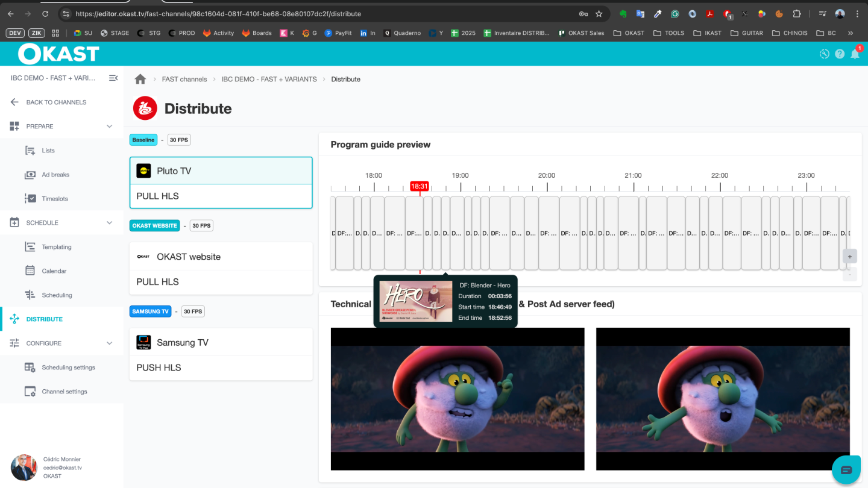Zoom in the program guide timeline
This screenshot has height=488, width=868.
849,256
